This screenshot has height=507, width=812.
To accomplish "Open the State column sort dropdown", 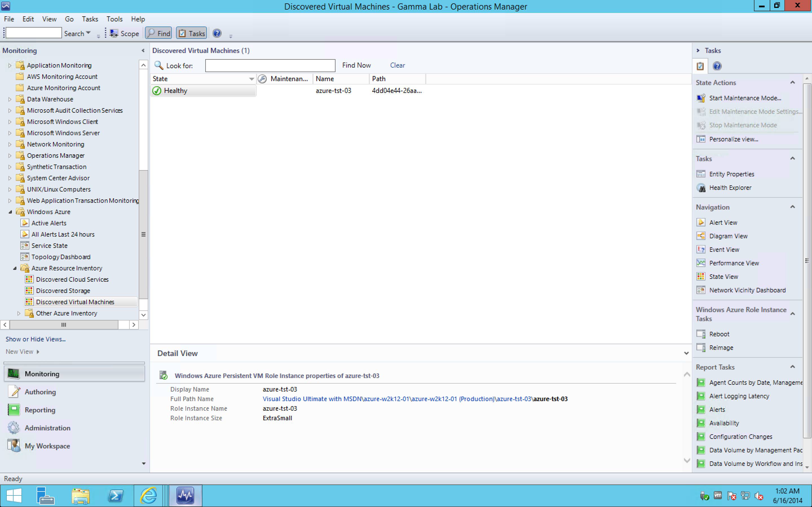I will click(x=251, y=79).
